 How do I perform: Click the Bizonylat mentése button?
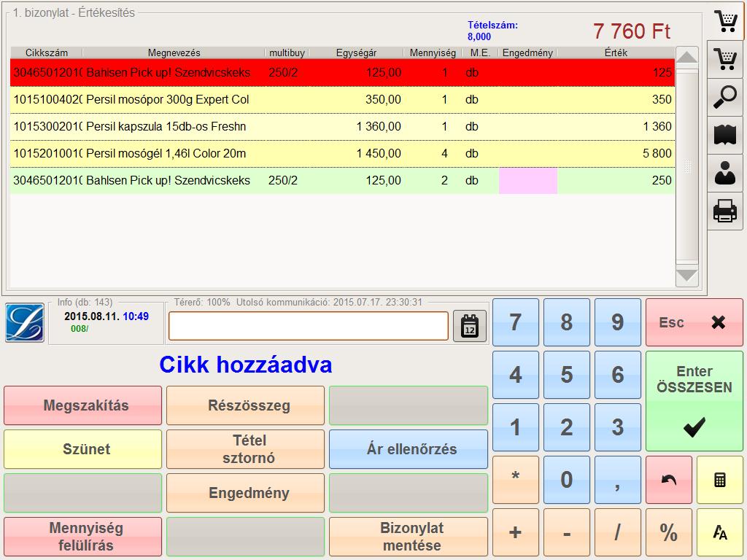click(x=409, y=537)
